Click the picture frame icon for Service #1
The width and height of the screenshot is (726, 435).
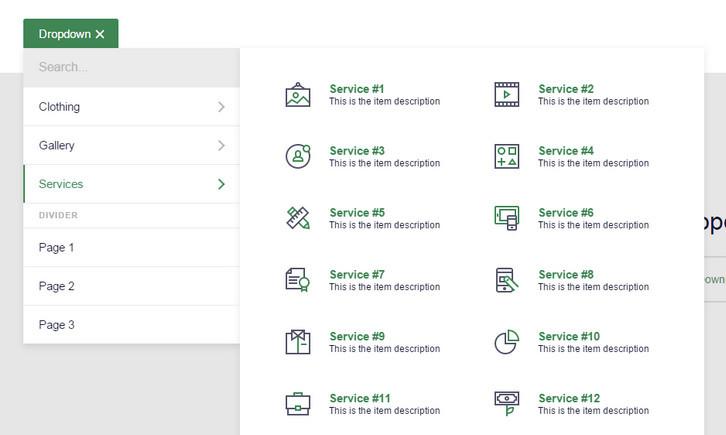click(298, 94)
